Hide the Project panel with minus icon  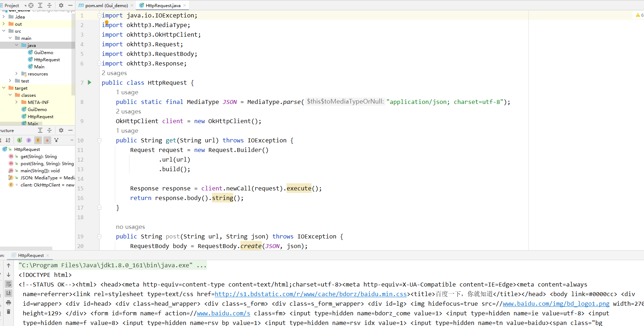(70, 5)
